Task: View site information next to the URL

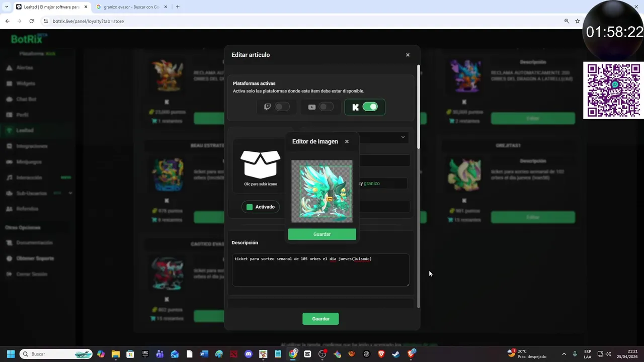Action: 46,21
